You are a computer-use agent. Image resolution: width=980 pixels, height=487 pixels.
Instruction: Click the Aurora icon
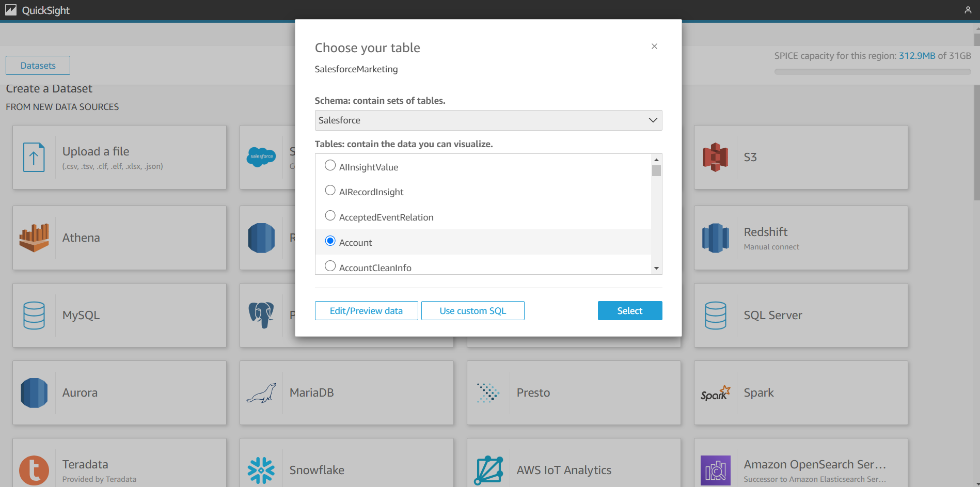tap(34, 393)
